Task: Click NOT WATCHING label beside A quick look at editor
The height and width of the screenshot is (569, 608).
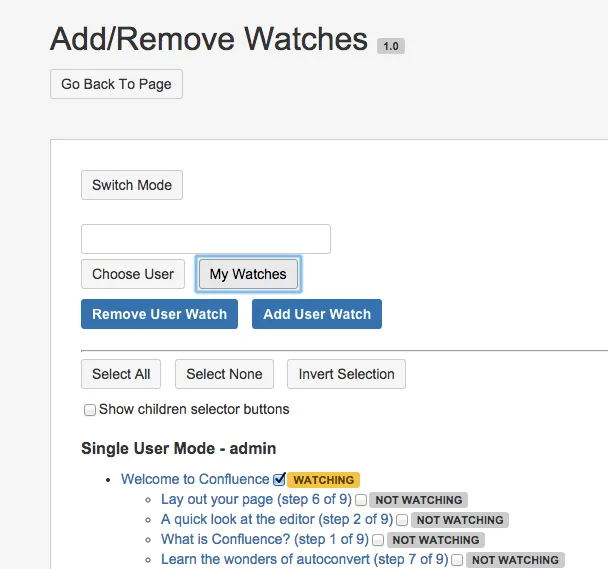Action: pyautogui.click(x=460, y=520)
